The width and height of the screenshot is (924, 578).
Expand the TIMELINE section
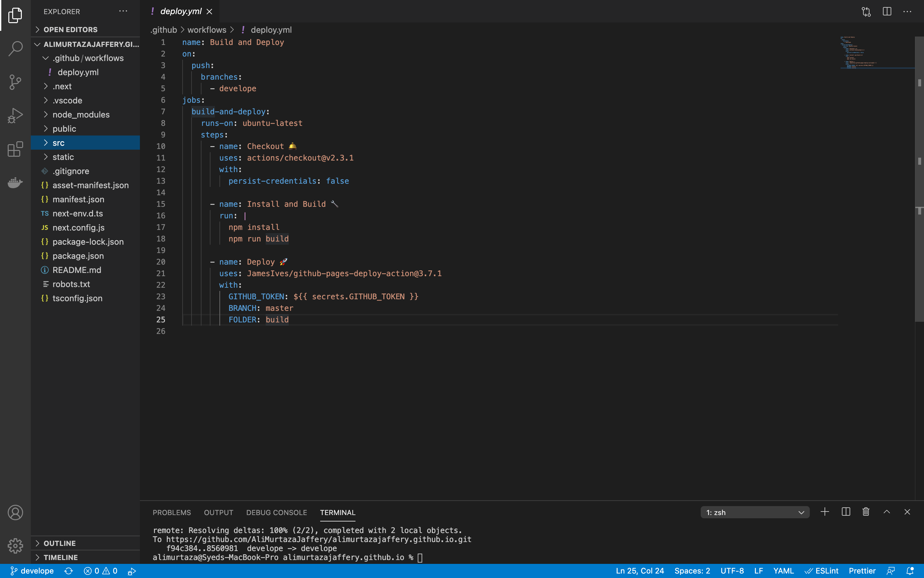tap(86, 557)
